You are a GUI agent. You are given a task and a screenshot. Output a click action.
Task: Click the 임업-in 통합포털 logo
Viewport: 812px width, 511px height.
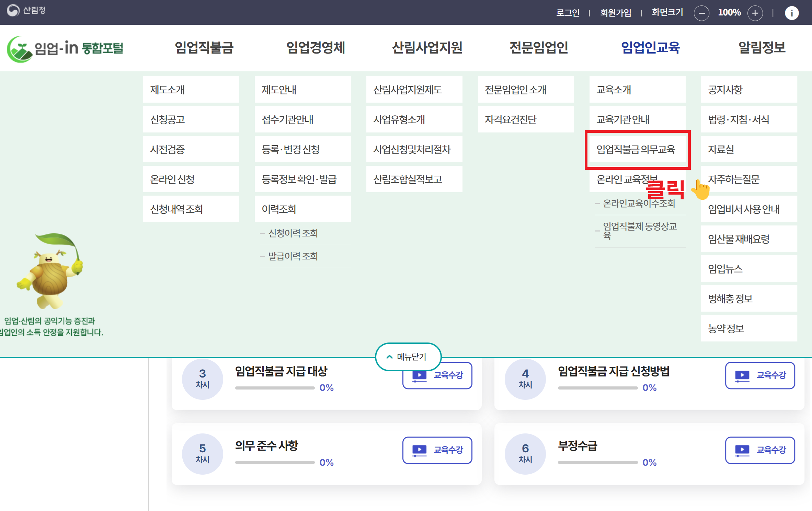[x=65, y=48]
